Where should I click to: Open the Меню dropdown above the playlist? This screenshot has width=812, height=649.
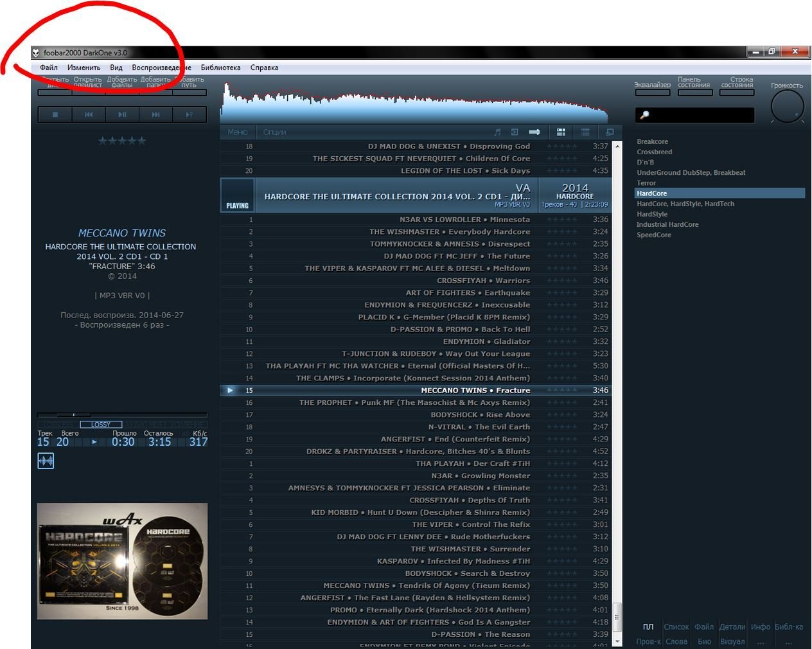[x=238, y=132]
